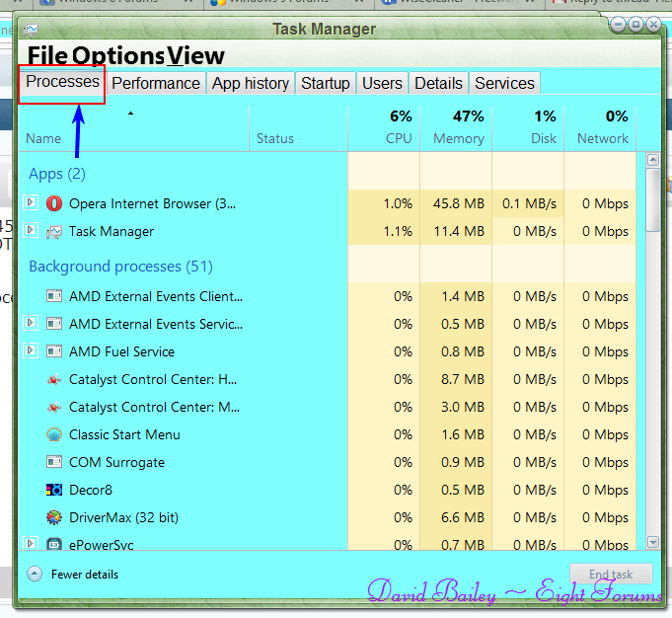Viewport: 672px width, 618px height.
Task: Click the Catalyst Control Center: H... icon
Action: (54, 379)
